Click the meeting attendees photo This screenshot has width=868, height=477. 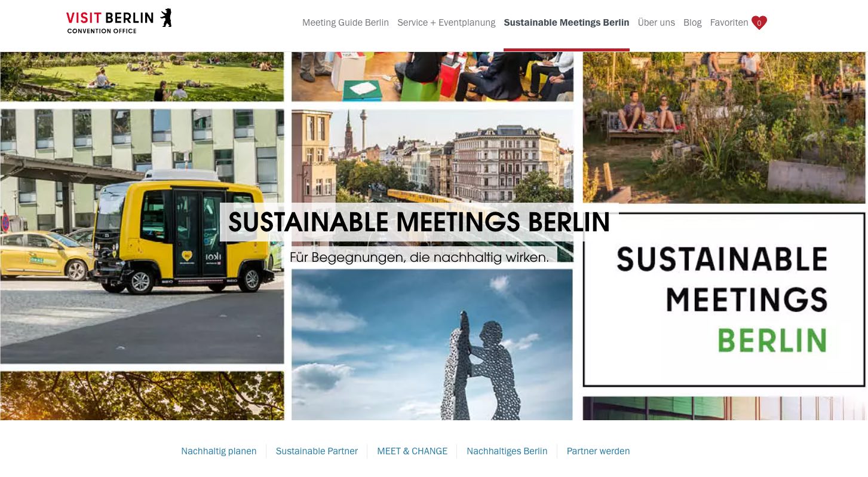432,77
